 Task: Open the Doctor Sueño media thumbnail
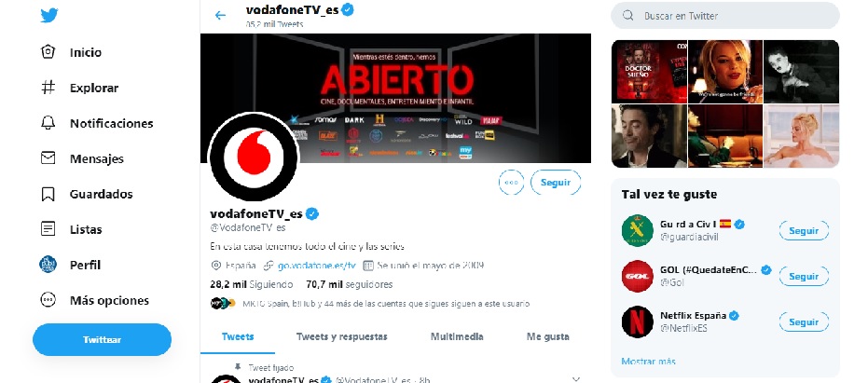649,72
